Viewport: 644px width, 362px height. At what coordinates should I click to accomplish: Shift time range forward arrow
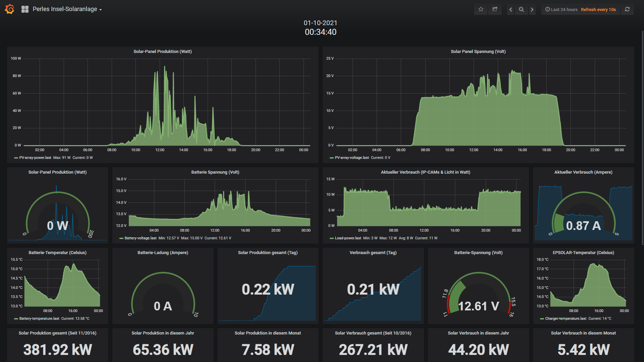click(x=532, y=9)
